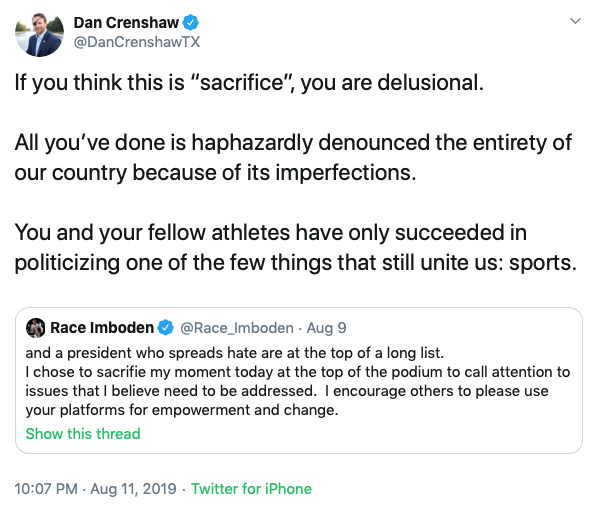598x511 pixels.
Task: Click Race Imboden's small profile avatar
Action: coord(35,328)
